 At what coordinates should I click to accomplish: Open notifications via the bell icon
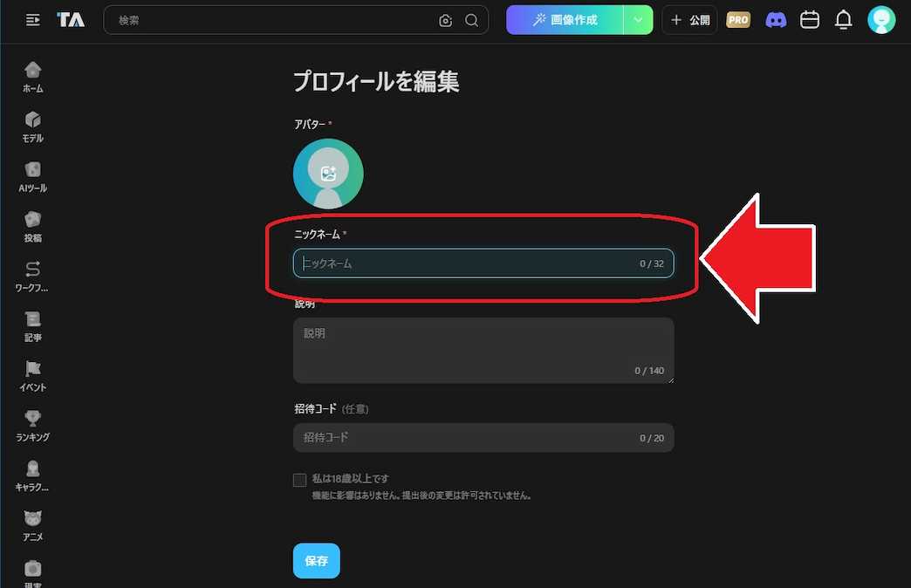click(843, 19)
